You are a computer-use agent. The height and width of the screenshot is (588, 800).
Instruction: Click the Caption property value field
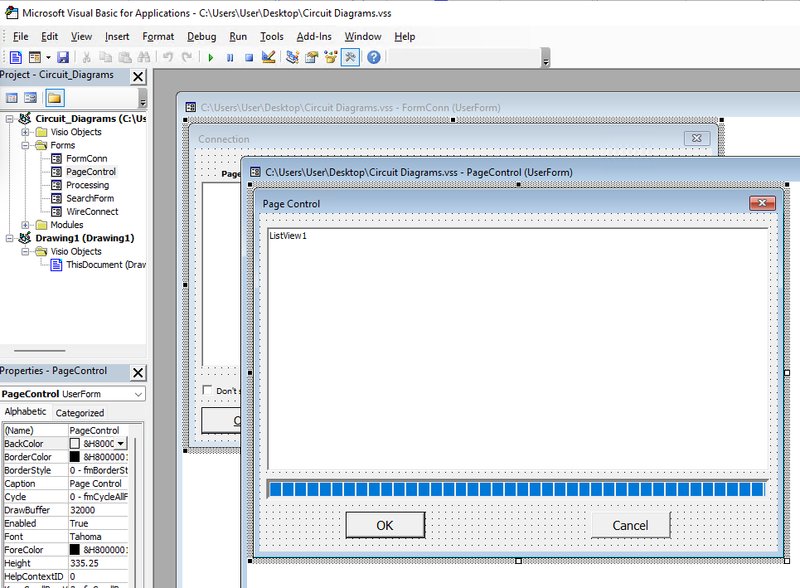(98, 483)
